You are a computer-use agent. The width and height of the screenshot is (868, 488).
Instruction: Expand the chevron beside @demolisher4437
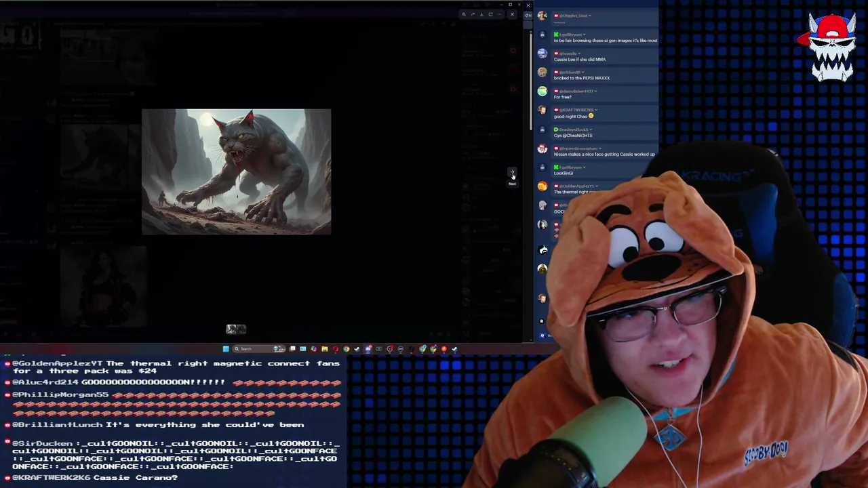point(596,91)
